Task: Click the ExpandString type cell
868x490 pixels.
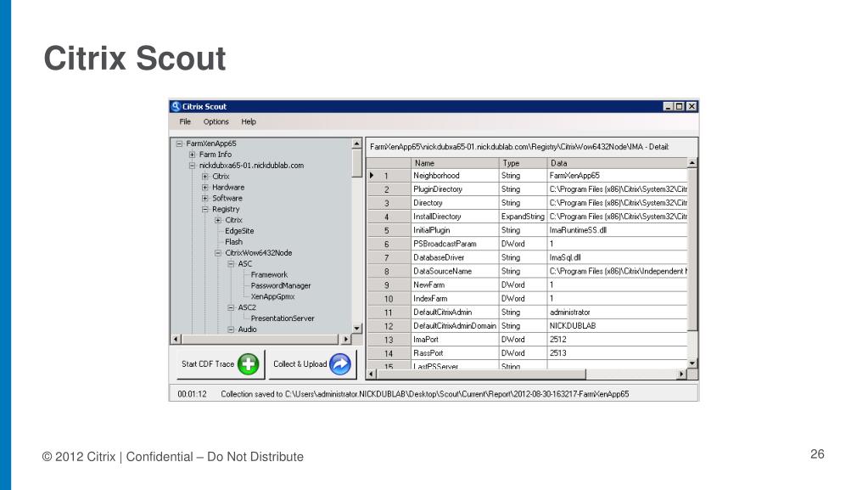Action: pyautogui.click(x=524, y=217)
